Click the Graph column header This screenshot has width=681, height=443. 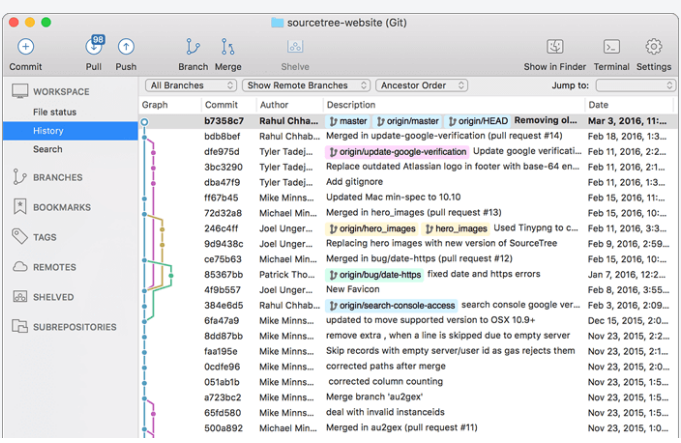pos(155,105)
